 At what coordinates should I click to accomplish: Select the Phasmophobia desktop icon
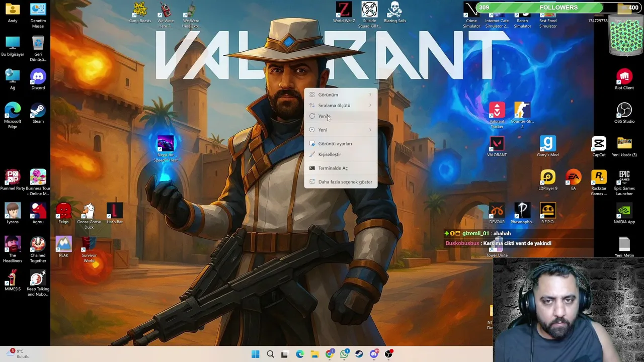coord(522,214)
